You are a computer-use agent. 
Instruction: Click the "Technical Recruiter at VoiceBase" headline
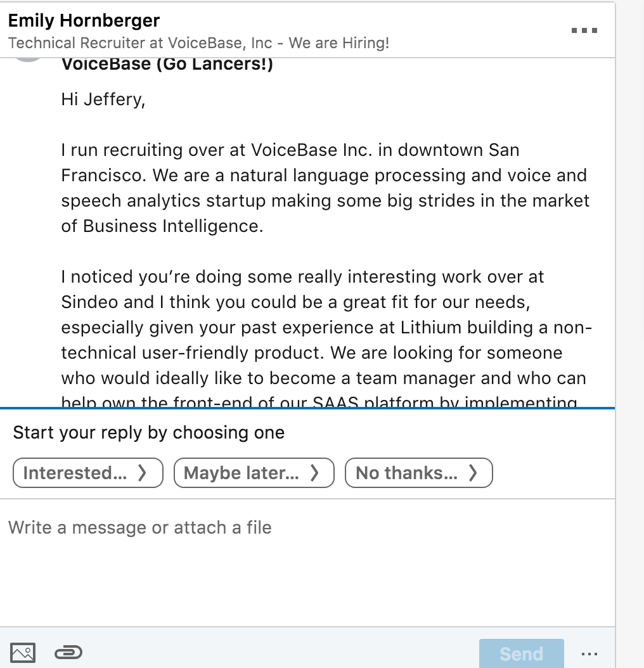click(198, 43)
